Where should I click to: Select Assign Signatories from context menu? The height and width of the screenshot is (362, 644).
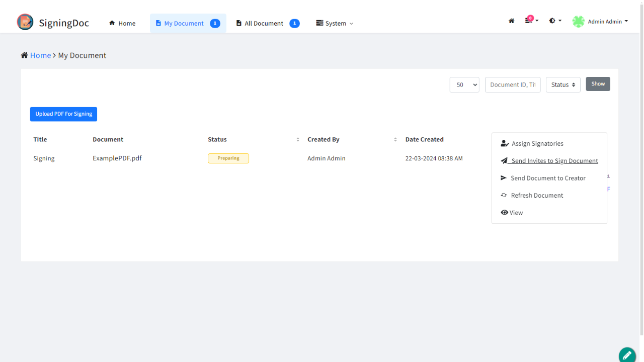pos(537,144)
